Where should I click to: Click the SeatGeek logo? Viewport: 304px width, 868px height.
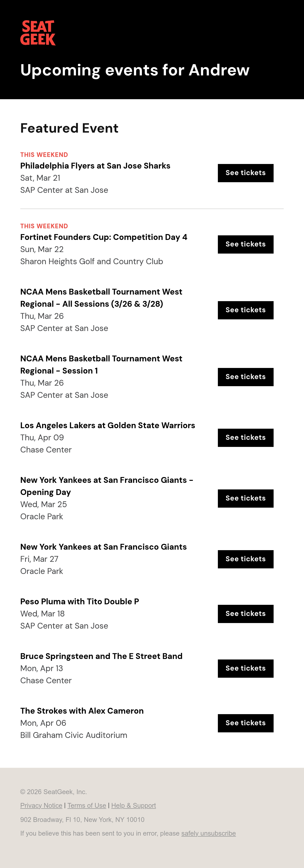pyautogui.click(x=38, y=33)
